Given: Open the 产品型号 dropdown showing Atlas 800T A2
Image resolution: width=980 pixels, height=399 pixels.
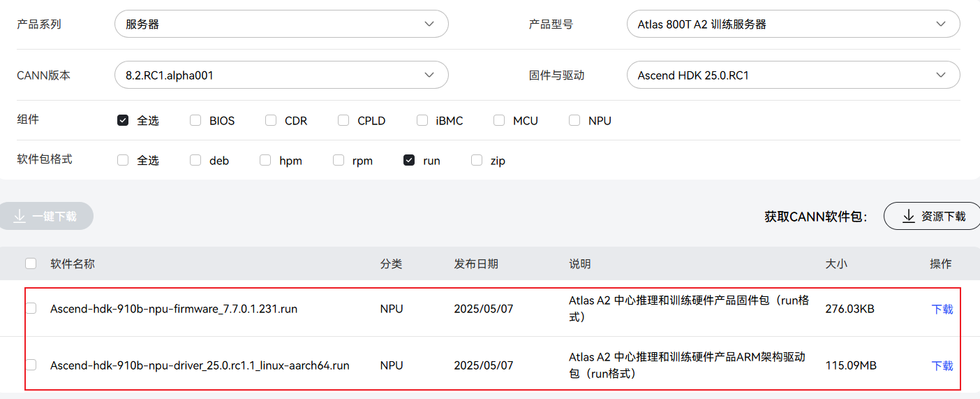Looking at the screenshot, I should [793, 24].
